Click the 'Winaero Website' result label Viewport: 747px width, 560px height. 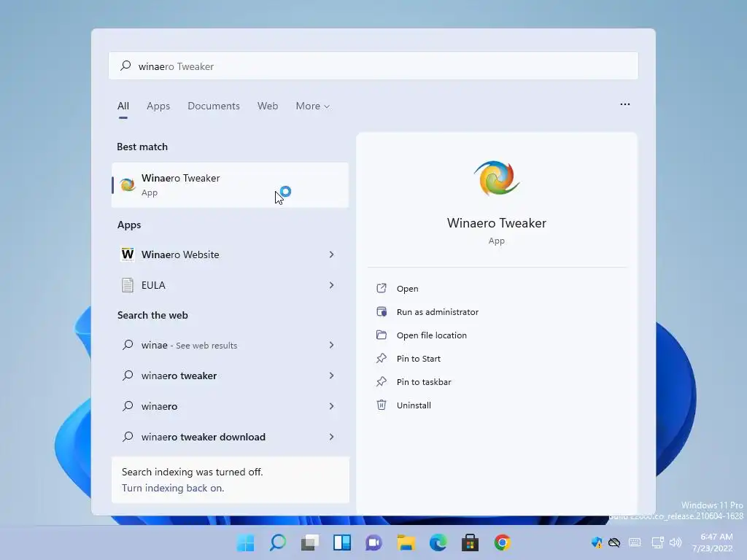coord(180,254)
